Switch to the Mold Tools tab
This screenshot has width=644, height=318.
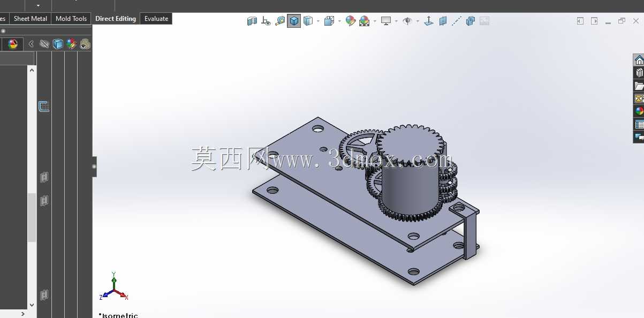coord(71,19)
